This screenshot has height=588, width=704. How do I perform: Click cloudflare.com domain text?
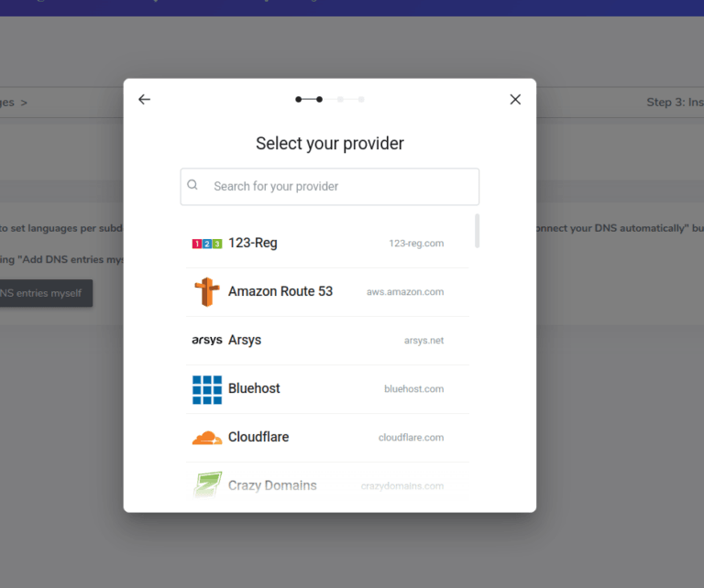pos(411,437)
